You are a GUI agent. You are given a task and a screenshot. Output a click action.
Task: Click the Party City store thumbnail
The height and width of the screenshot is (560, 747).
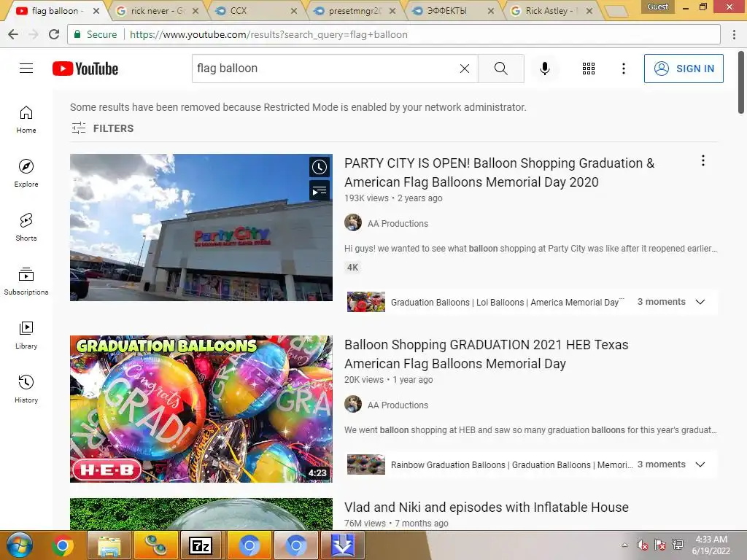(x=201, y=227)
